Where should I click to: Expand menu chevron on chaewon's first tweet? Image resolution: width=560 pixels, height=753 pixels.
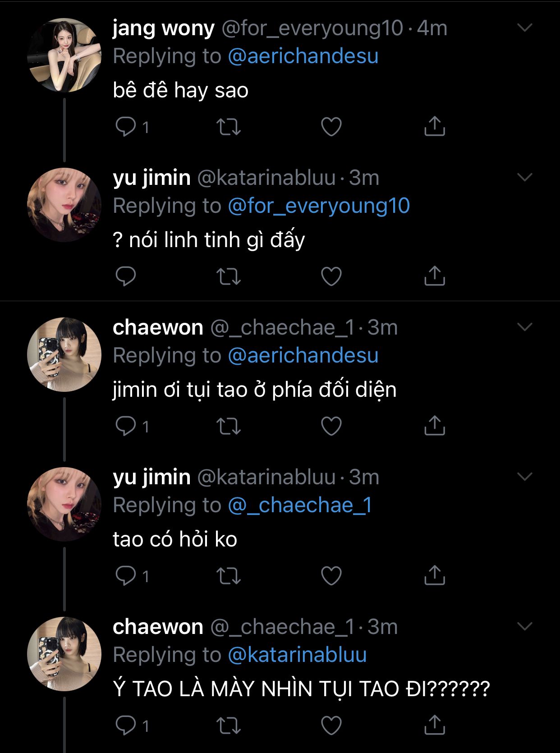tap(525, 327)
